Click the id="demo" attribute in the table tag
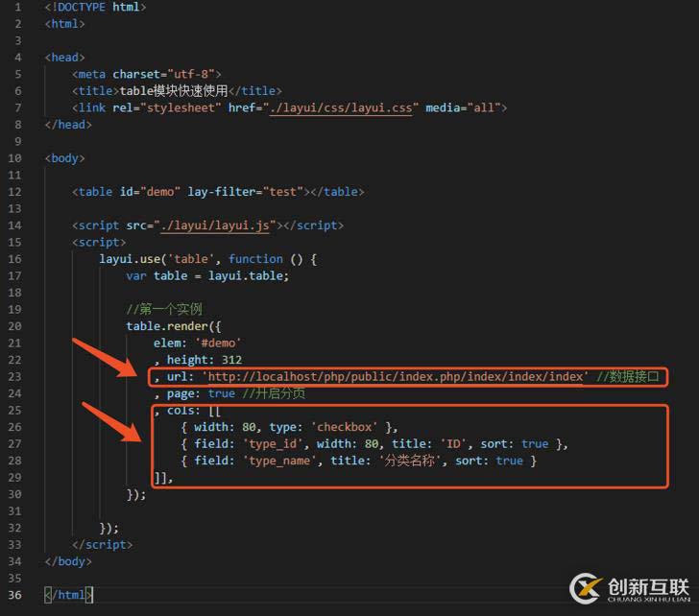Image resolution: width=699 pixels, height=616 pixels. coord(150,192)
